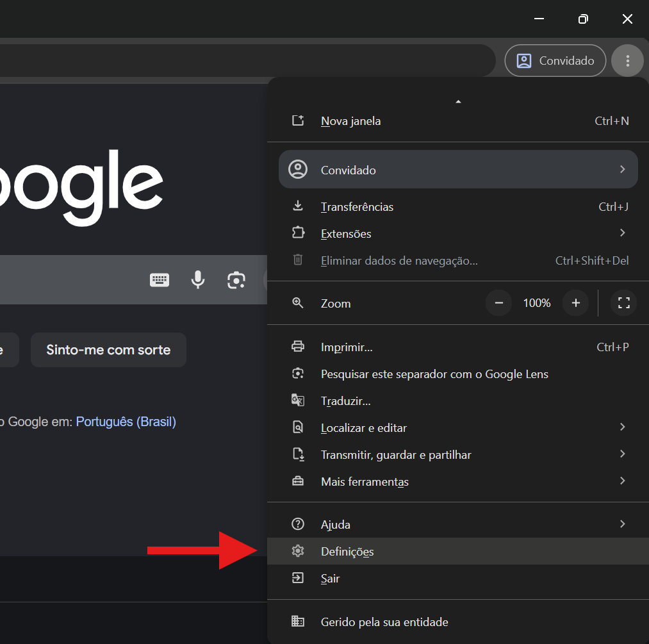The width and height of the screenshot is (649, 644).
Task: Click the Ajuda question mark icon
Action: coord(298,524)
